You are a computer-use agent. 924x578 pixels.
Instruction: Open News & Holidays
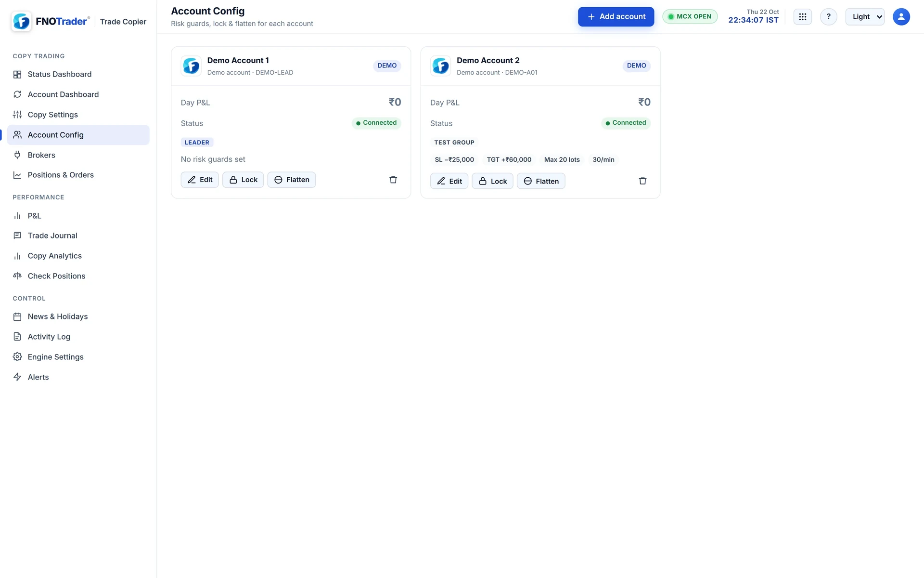point(78,316)
